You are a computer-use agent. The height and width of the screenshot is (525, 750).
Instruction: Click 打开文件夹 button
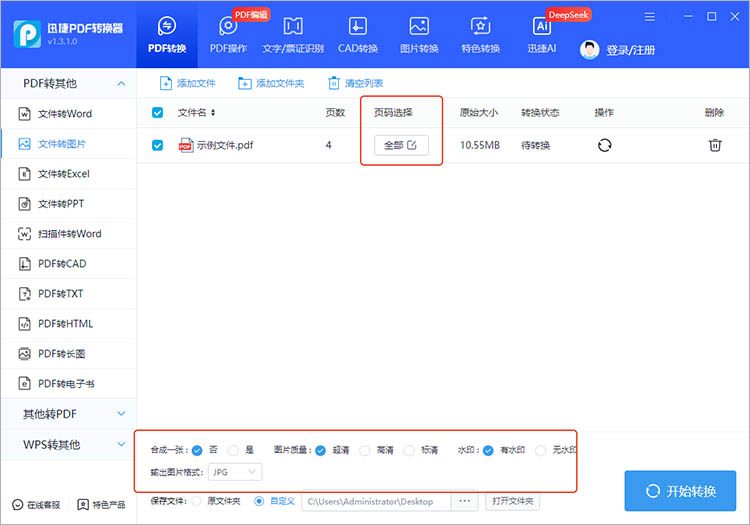pyautogui.click(x=513, y=501)
